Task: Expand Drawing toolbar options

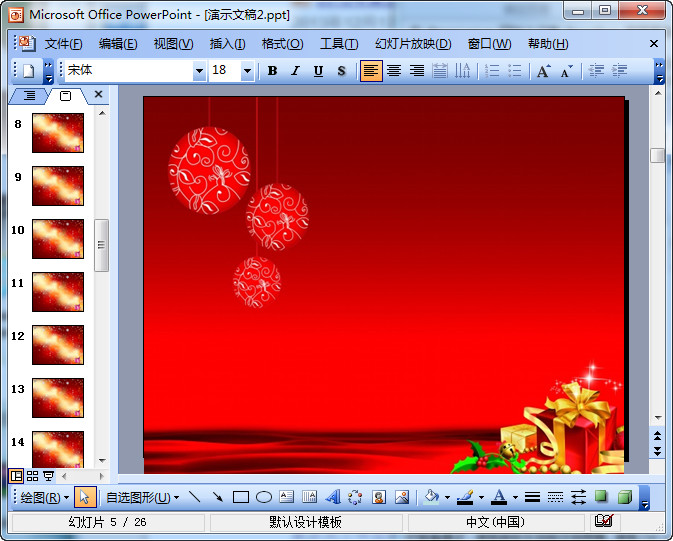Action: pyautogui.click(x=644, y=498)
